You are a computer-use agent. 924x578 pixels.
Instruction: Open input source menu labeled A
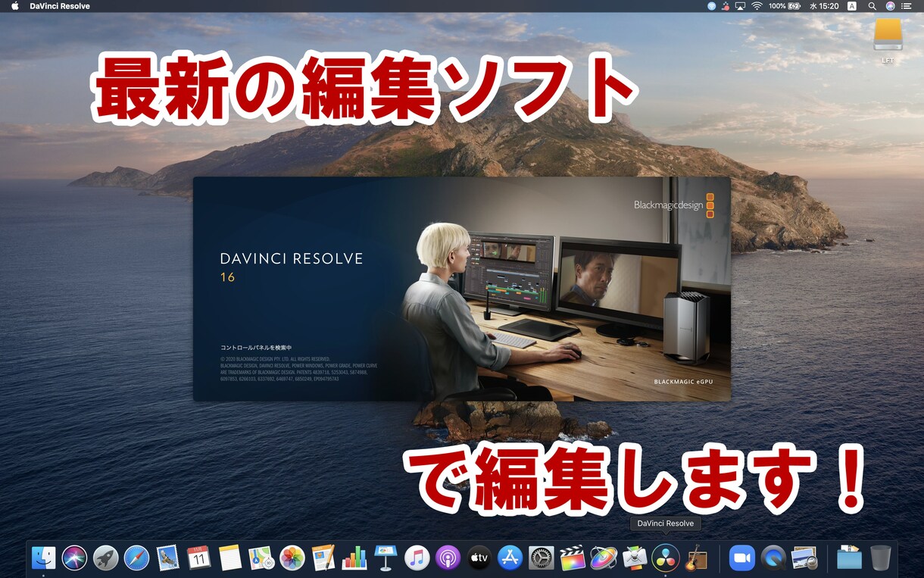coord(852,6)
